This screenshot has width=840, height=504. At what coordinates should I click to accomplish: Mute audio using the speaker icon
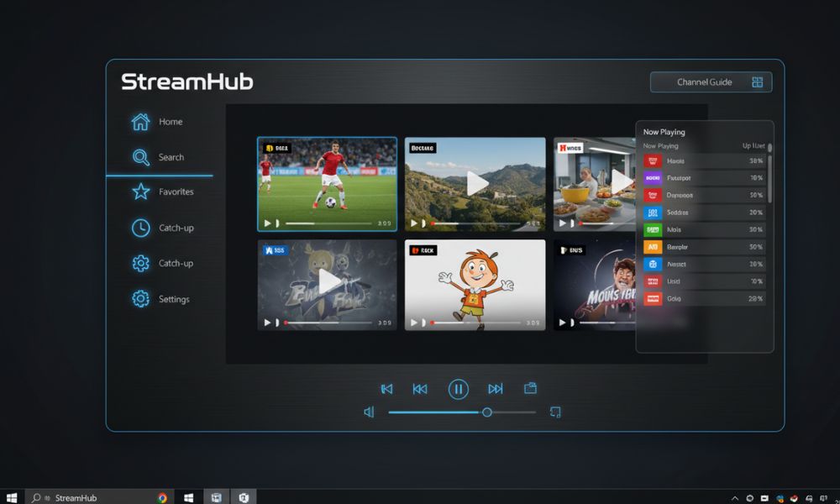click(x=368, y=412)
